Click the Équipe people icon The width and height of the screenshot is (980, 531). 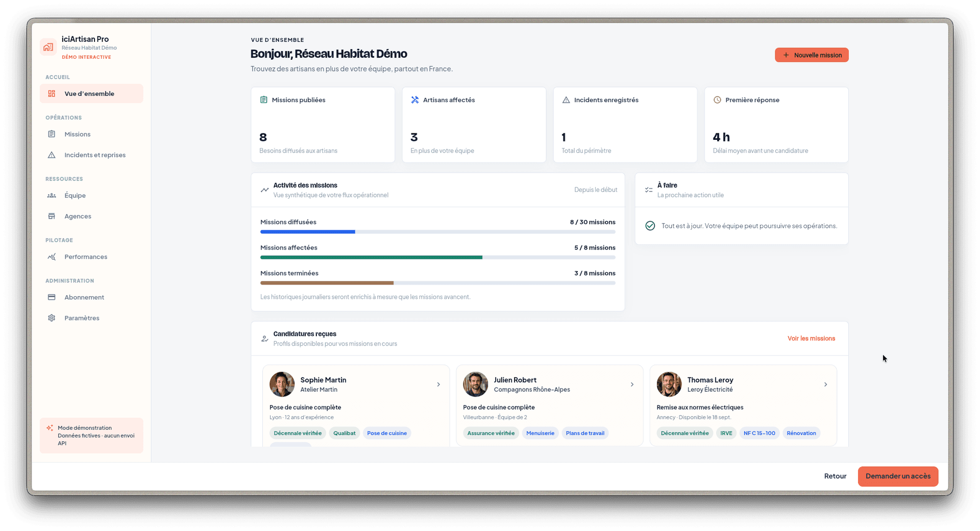(52, 196)
